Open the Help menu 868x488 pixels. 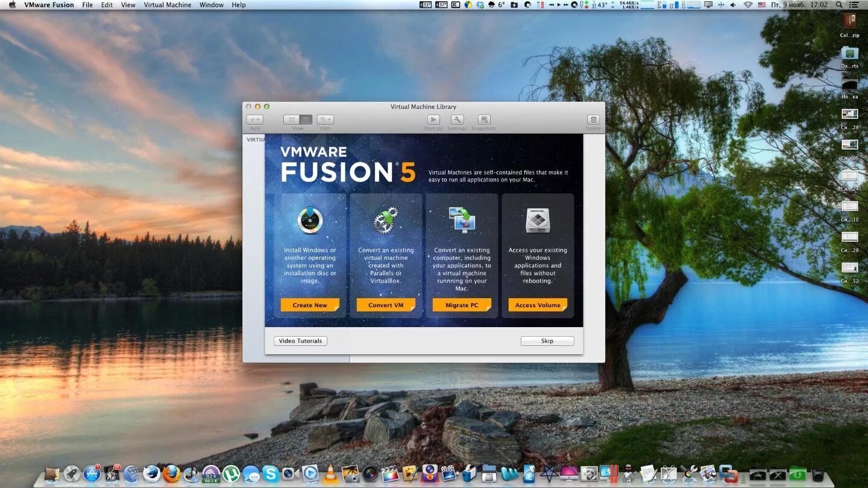(x=239, y=5)
